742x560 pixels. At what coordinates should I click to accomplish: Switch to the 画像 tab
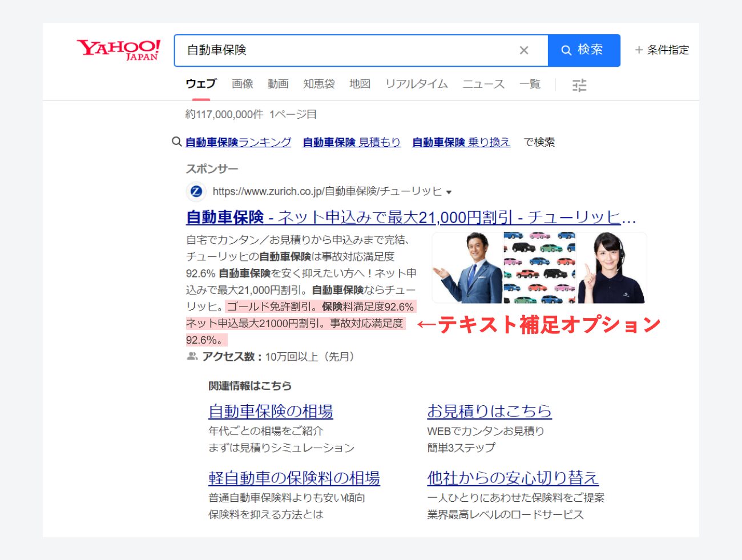click(x=243, y=84)
